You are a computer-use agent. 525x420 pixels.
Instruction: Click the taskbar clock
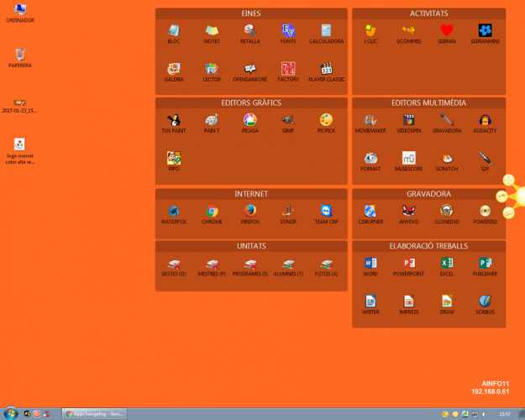click(504, 413)
